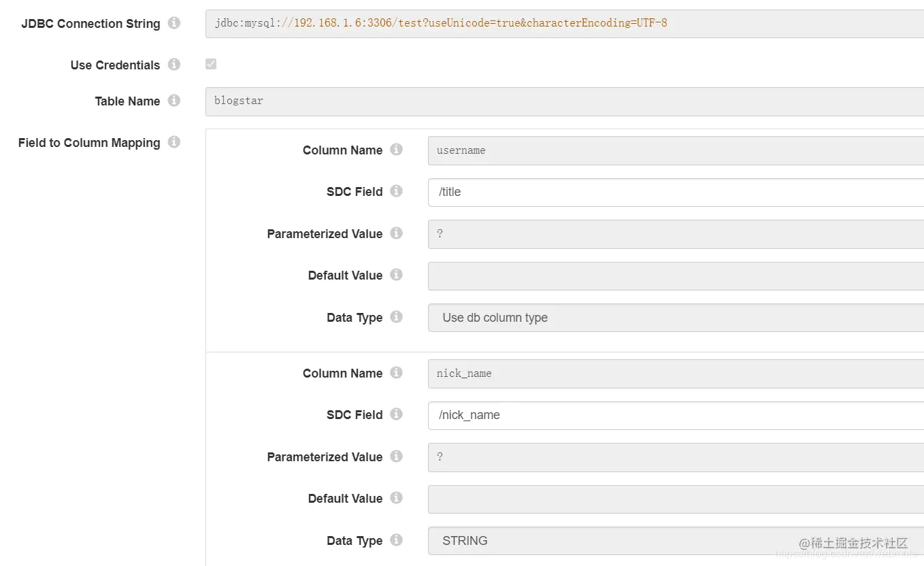Click info icon of second Default Value
The height and width of the screenshot is (566, 924).
[x=397, y=498]
